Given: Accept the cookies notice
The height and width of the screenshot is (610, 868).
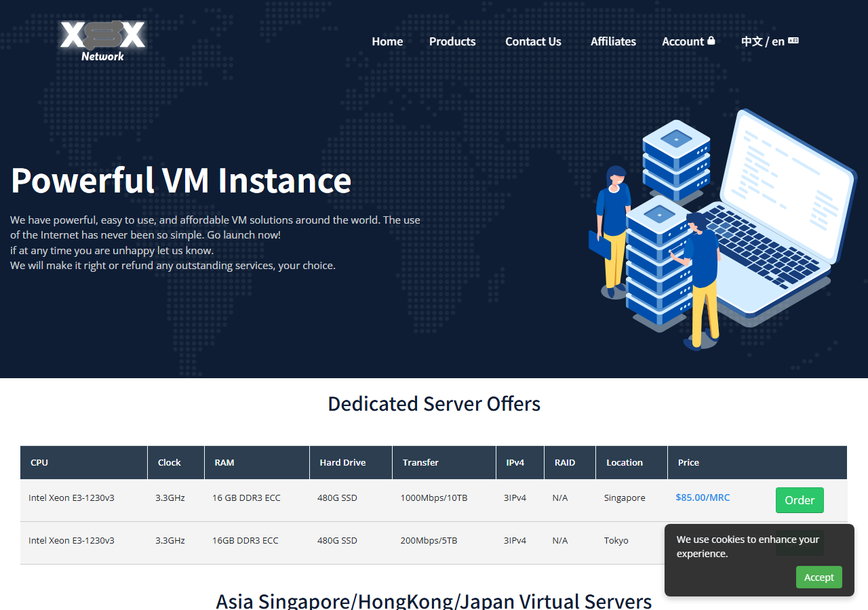Looking at the screenshot, I should click(x=818, y=577).
